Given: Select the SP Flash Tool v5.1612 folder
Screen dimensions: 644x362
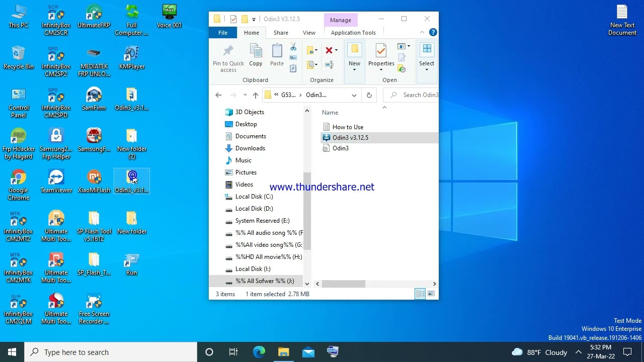Looking at the screenshot, I should (94, 226).
